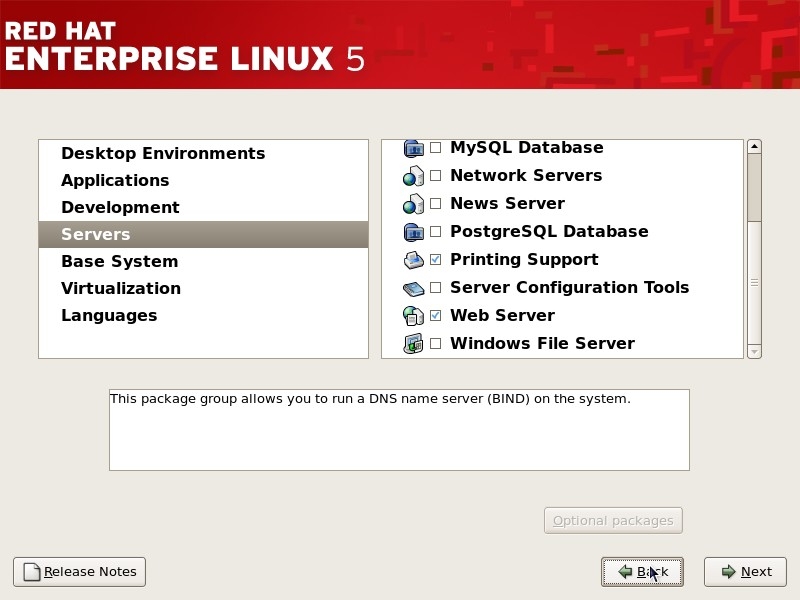Enable the PostgreSQL Database checkbox
Screen dimensions: 800x600
436,232
